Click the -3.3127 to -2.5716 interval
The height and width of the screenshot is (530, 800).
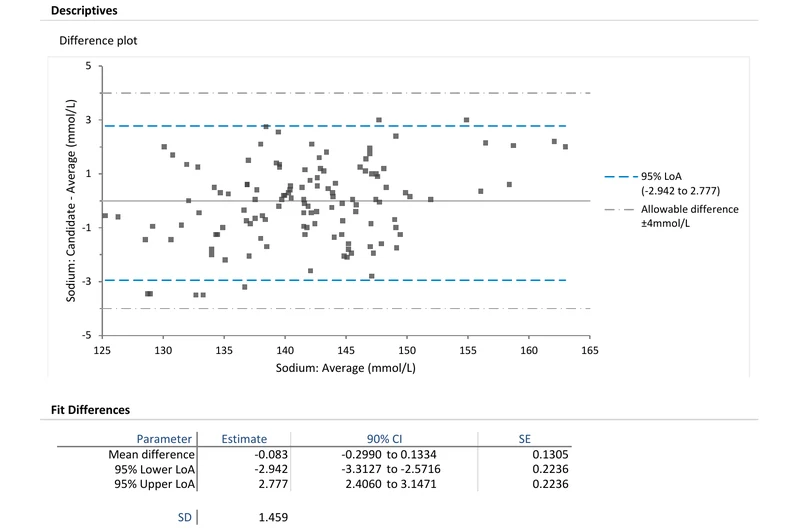coord(391,469)
